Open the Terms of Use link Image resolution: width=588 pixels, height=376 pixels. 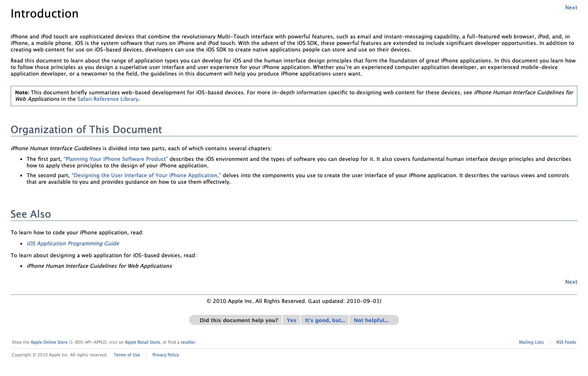point(127,355)
